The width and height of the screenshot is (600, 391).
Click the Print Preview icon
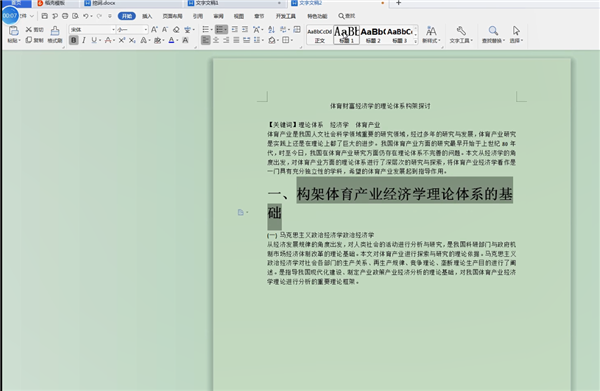coord(75,16)
